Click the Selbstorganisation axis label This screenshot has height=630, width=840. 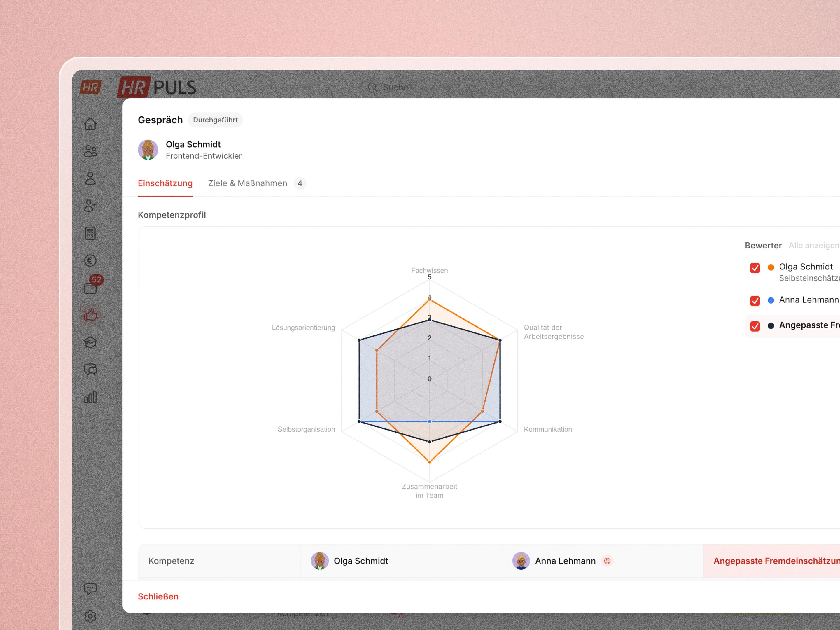[307, 429]
